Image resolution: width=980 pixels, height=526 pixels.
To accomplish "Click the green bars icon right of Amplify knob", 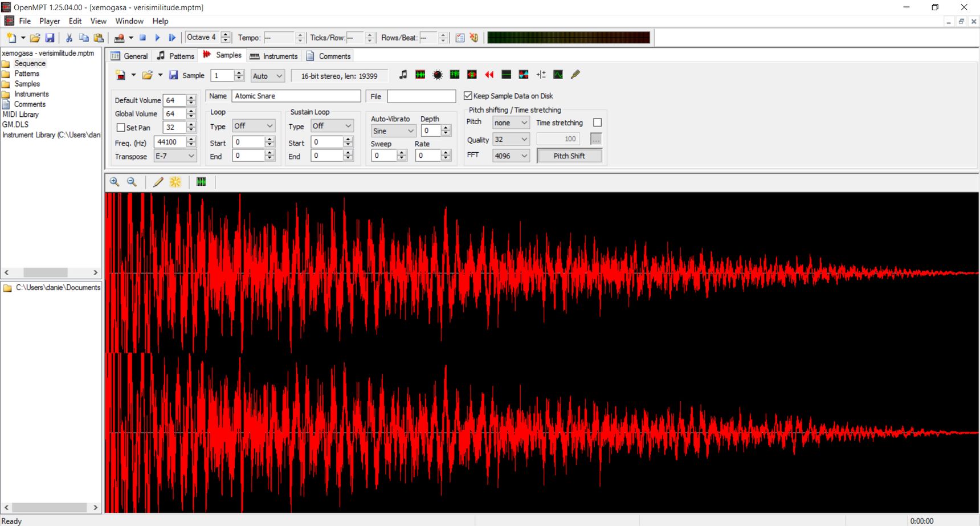I will coord(455,75).
